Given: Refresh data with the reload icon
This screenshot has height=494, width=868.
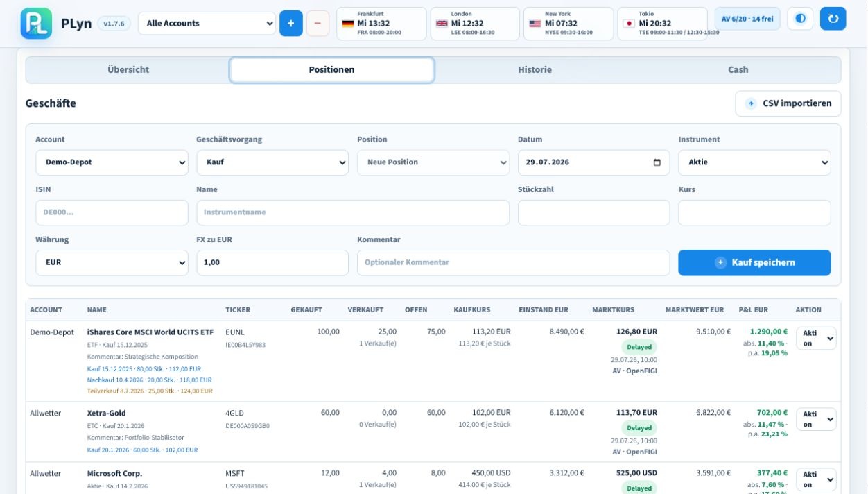Looking at the screenshot, I should pos(833,19).
